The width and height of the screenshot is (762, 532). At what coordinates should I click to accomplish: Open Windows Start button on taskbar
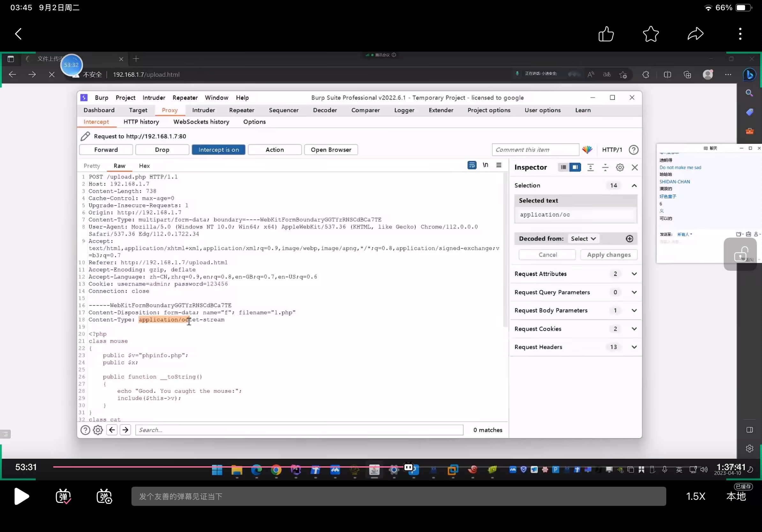[x=217, y=469]
